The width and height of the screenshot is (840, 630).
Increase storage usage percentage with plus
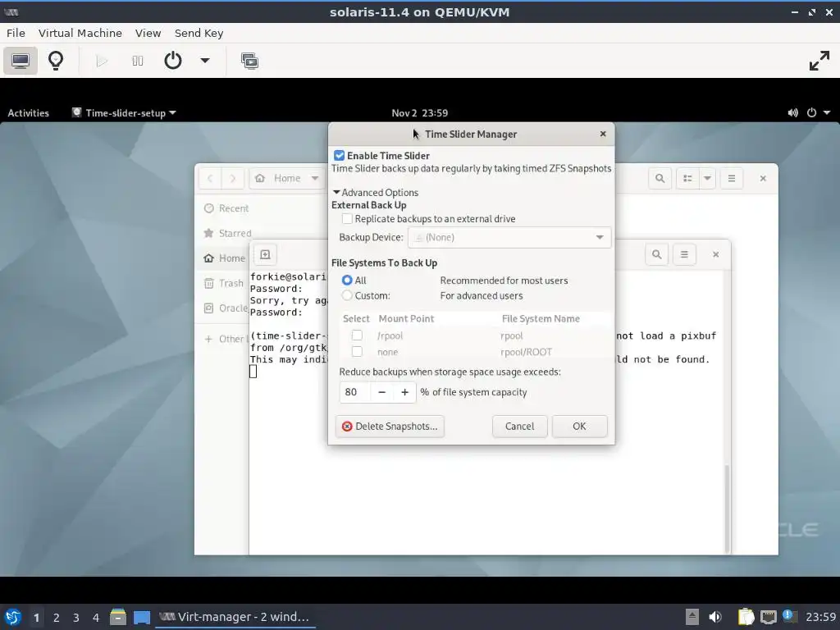404,392
